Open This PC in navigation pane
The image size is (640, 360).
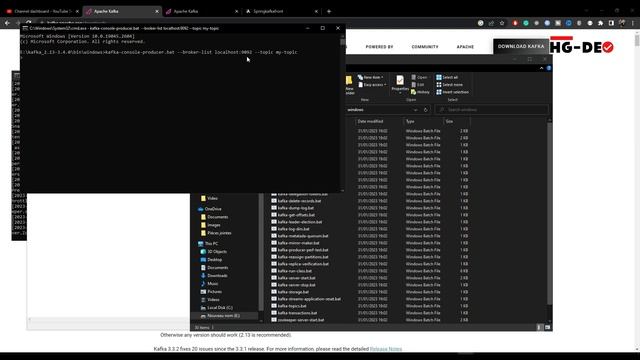pos(208,244)
